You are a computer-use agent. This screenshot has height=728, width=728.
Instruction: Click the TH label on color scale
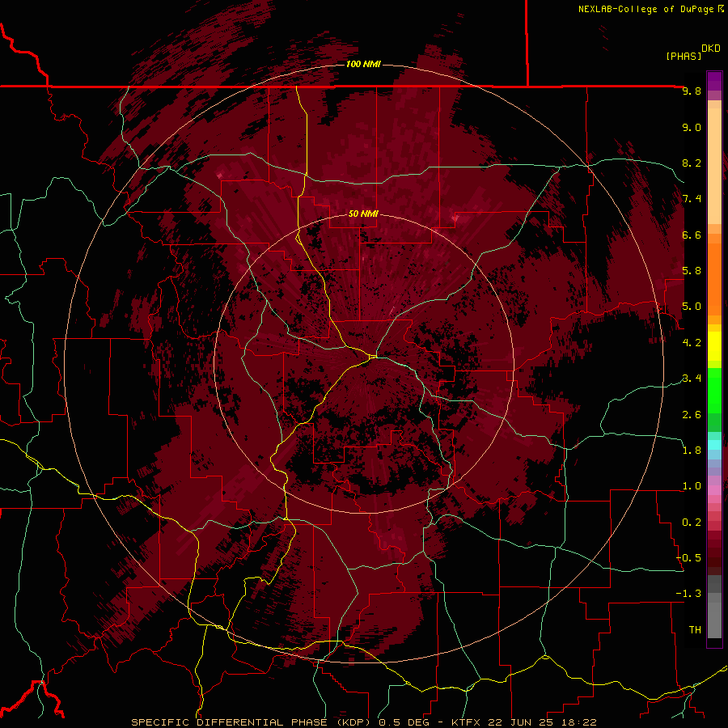click(x=695, y=630)
